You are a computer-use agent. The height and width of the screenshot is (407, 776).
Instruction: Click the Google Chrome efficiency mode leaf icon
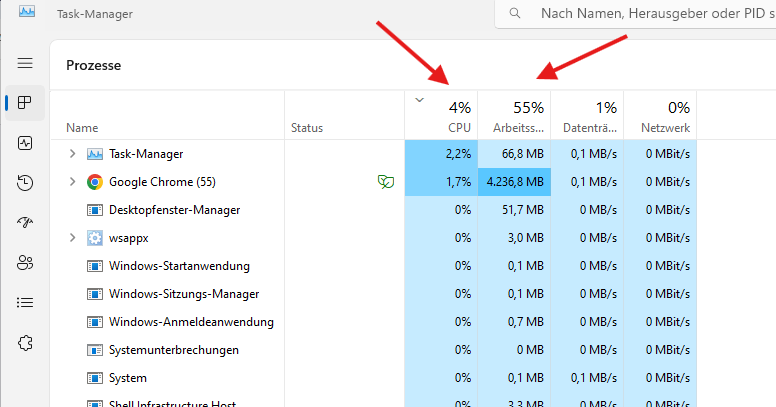pyautogui.click(x=384, y=182)
